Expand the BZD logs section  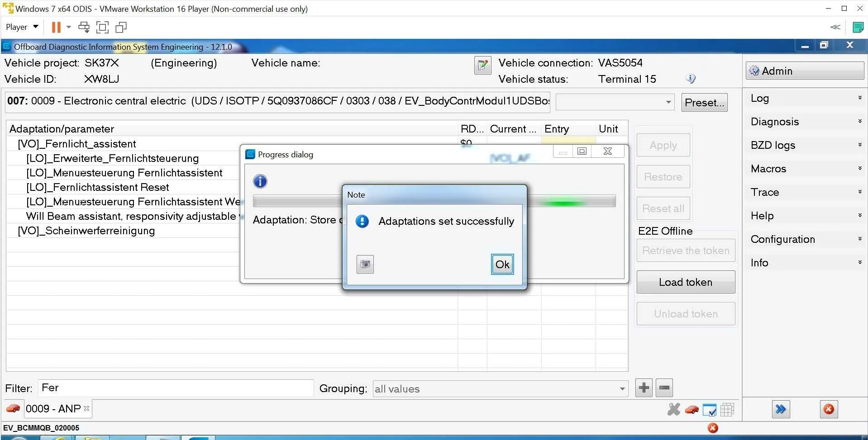point(806,145)
